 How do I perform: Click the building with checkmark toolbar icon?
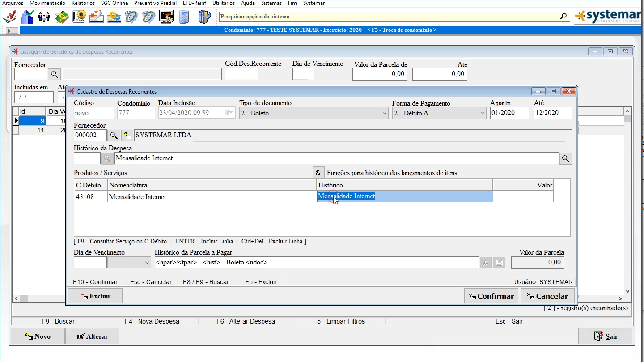coord(27,17)
